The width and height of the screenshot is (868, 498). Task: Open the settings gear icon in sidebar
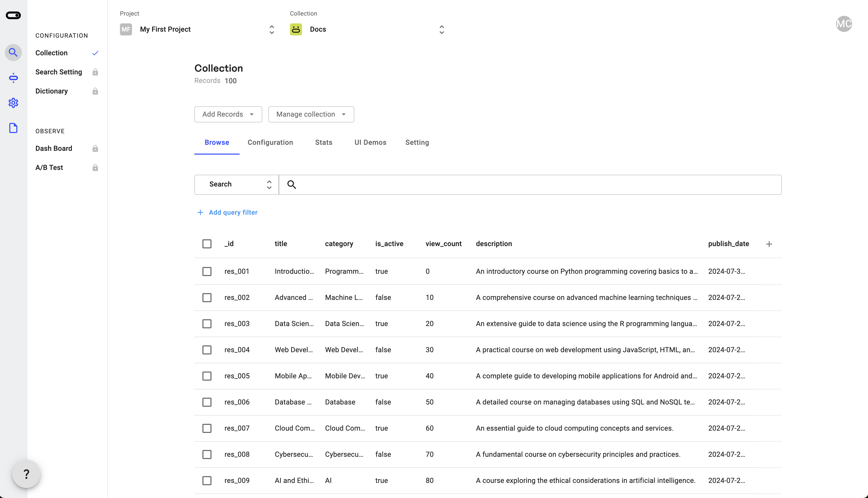tap(13, 103)
